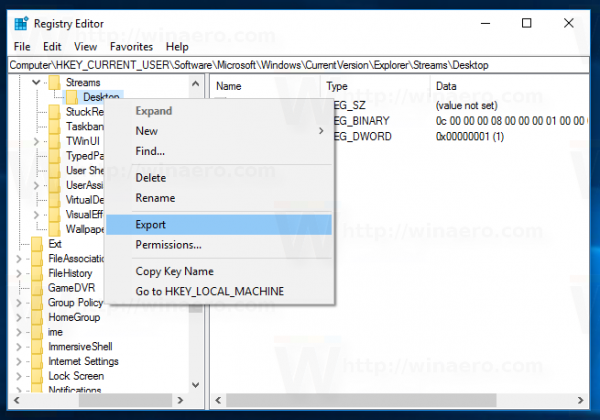Click the Desktop key folder icon
Image resolution: width=600 pixels, height=420 pixels.
[71, 97]
